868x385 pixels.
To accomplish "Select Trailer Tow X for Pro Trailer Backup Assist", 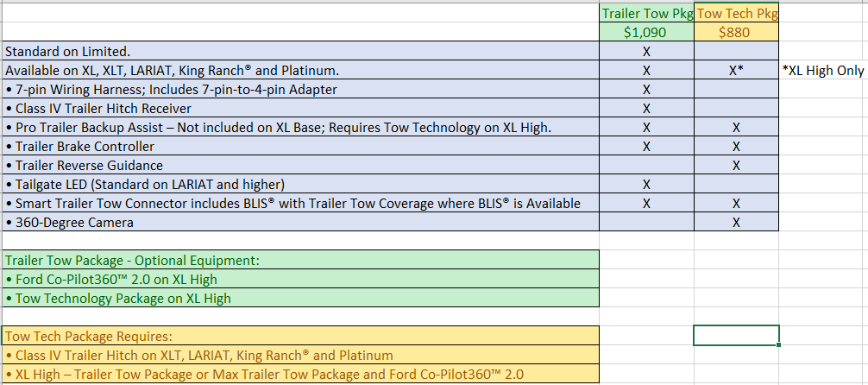I will (x=646, y=128).
